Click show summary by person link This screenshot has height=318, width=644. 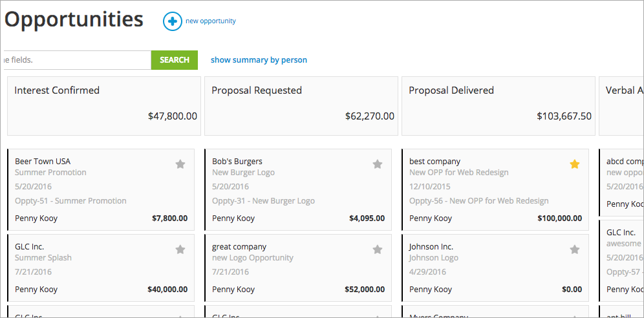click(x=259, y=60)
